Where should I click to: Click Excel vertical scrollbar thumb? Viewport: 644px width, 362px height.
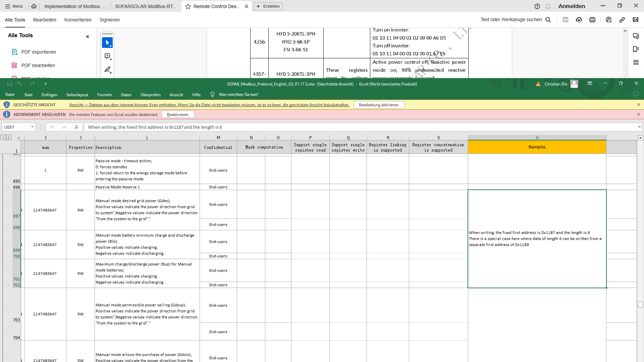click(x=640, y=304)
